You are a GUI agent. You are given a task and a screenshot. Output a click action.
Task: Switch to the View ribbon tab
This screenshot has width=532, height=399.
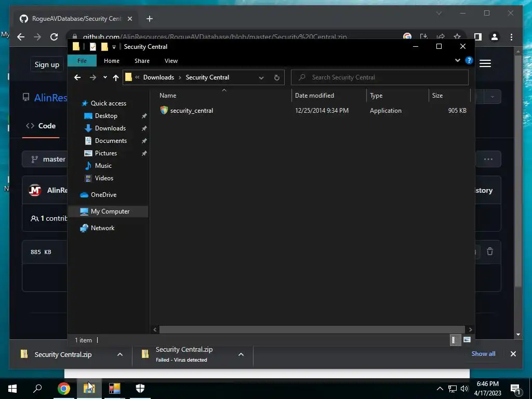[x=171, y=61]
